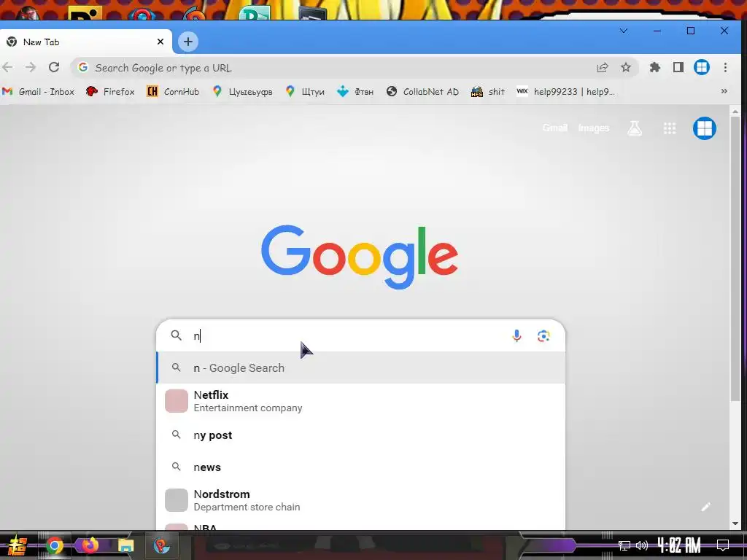Click the Chrome taskbar icon

pyautogui.click(x=54, y=545)
